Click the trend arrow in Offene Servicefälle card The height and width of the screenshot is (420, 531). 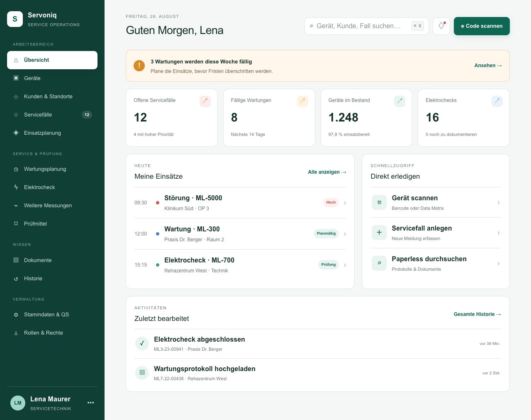coord(205,101)
